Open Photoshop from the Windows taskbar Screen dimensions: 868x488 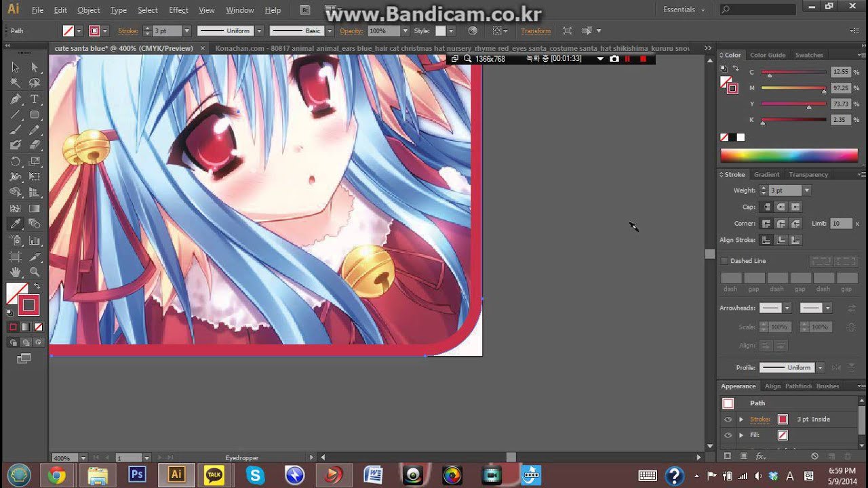(x=137, y=474)
